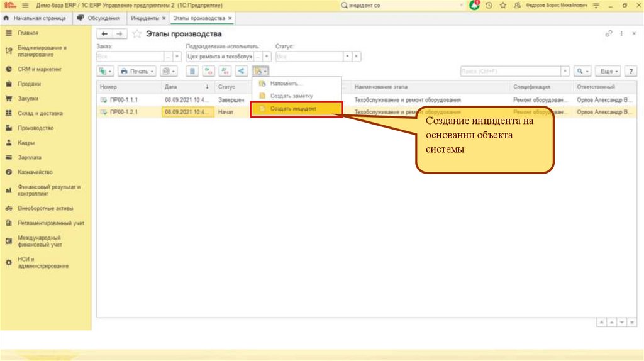Click the Поиск (Ctrl+F) search field

[509, 72]
